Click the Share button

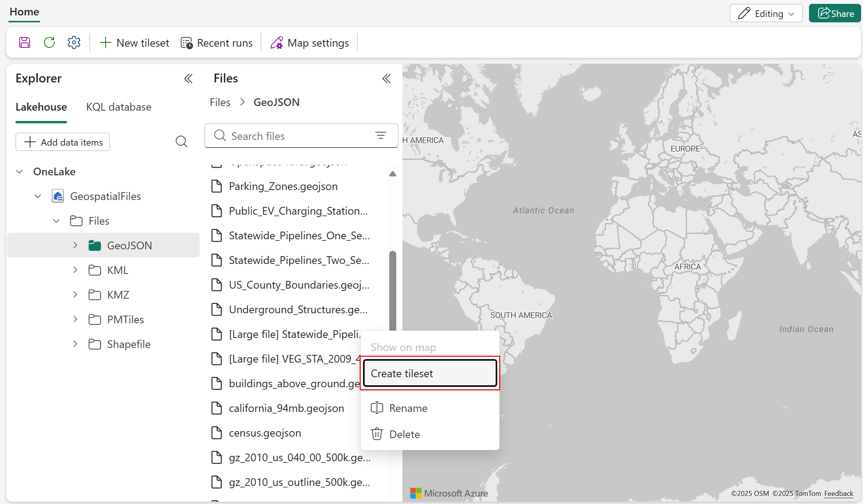pos(835,13)
